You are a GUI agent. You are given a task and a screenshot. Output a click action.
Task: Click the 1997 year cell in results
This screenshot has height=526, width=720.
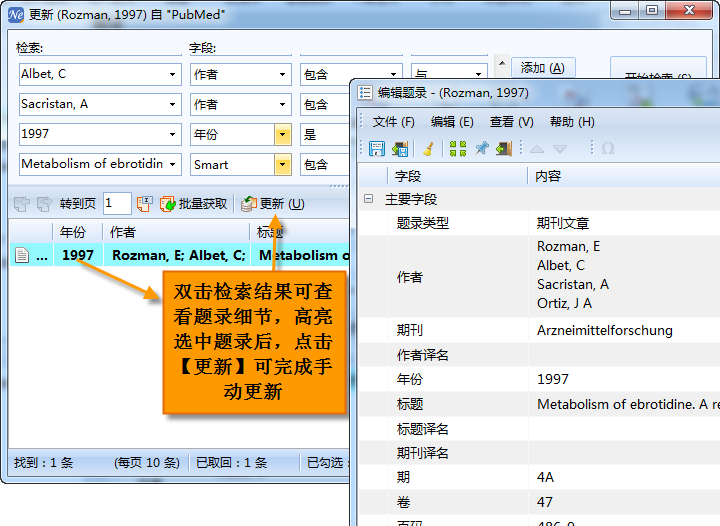pos(78,255)
